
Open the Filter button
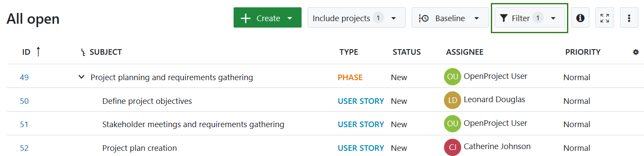point(530,18)
